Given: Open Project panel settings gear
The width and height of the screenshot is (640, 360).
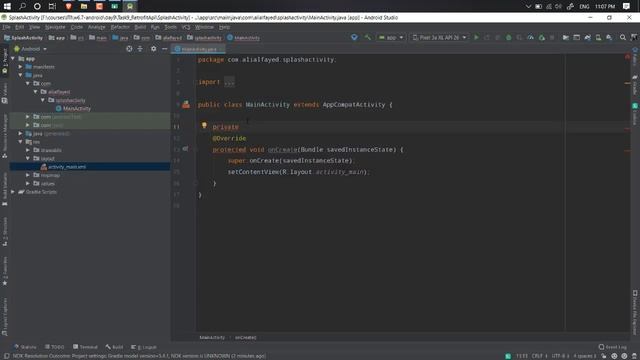Looking at the screenshot, I should 153,49.
